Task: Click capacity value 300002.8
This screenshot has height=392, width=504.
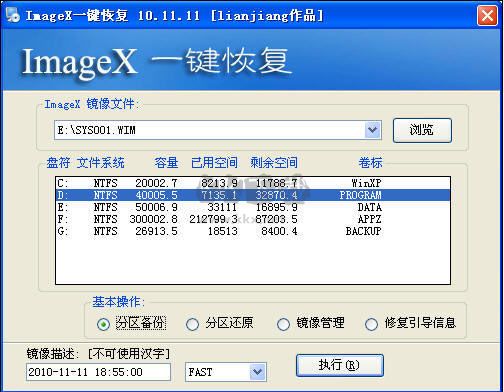Action: pyautogui.click(x=154, y=219)
